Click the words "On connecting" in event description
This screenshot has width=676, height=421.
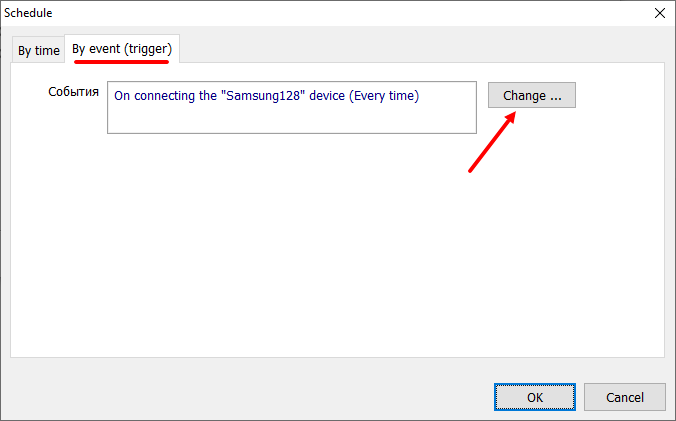coord(151,96)
